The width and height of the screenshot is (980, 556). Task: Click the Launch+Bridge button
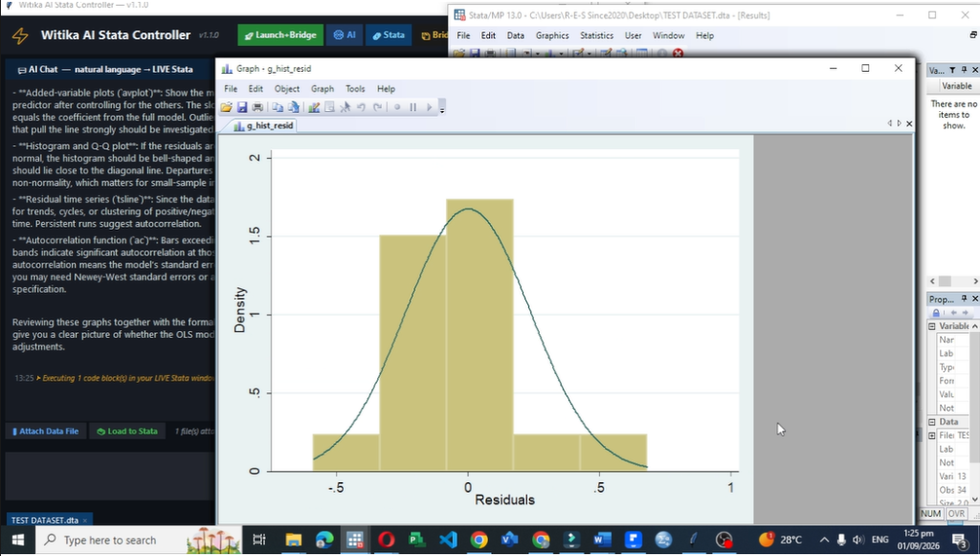click(x=280, y=35)
